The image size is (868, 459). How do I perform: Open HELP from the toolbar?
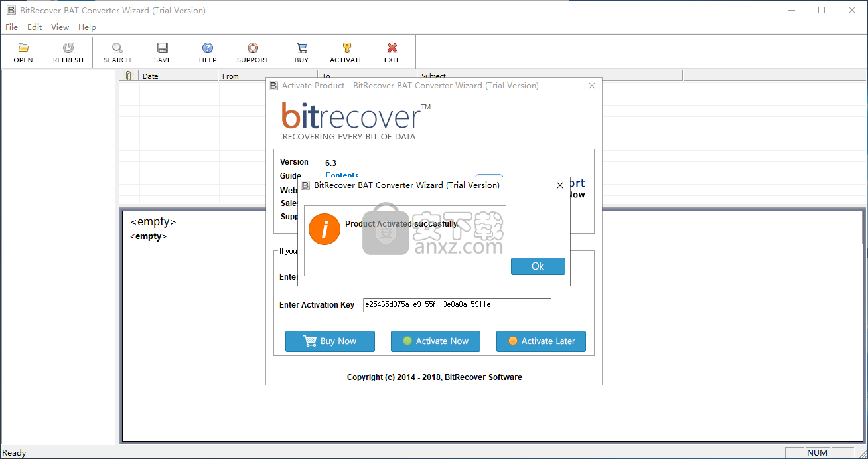(x=208, y=52)
